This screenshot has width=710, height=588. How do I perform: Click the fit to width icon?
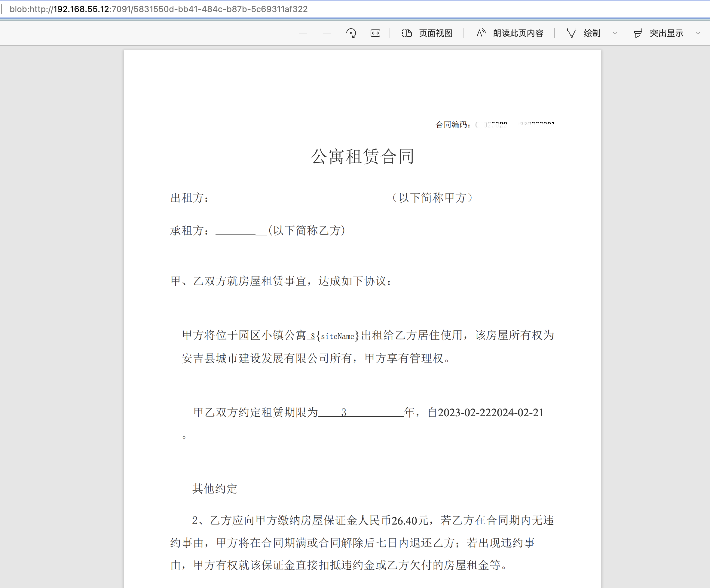[x=375, y=33]
